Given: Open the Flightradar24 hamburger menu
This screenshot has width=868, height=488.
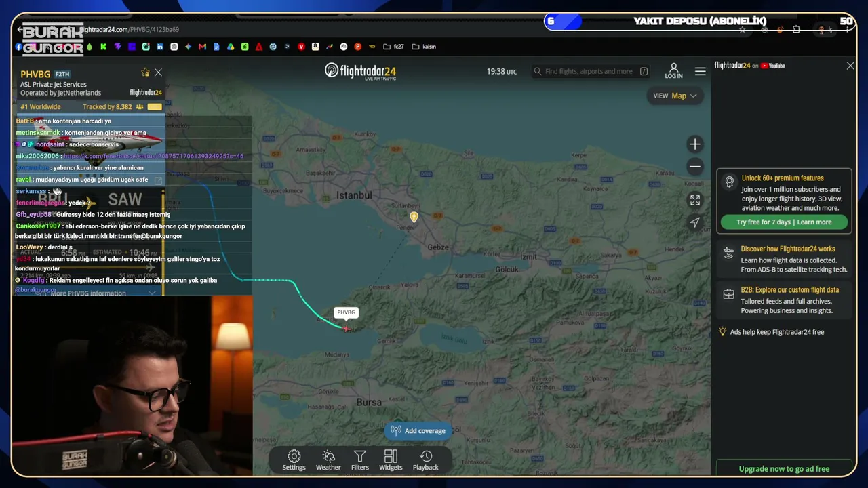Looking at the screenshot, I should (x=701, y=71).
